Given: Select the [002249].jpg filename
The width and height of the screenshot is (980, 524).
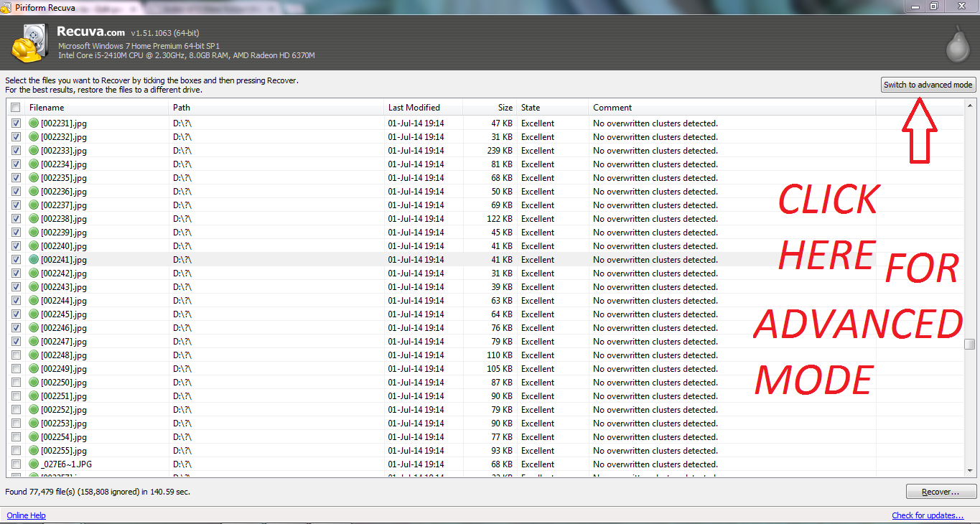Looking at the screenshot, I should [64, 369].
